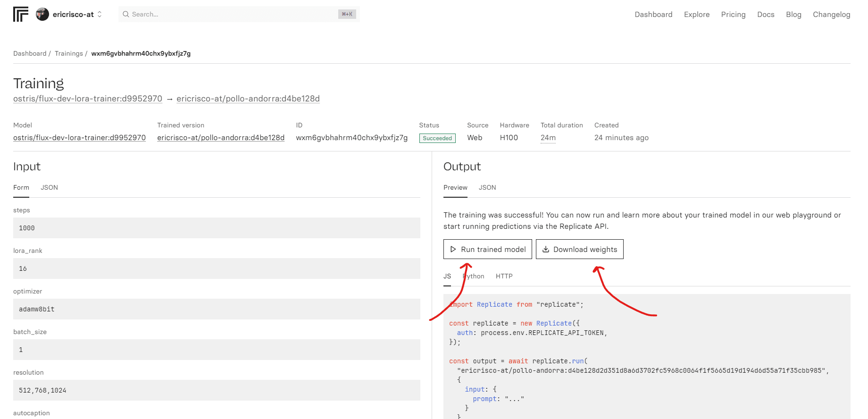868x419 pixels.
Task: Click the Web source value
Action: tap(475, 138)
